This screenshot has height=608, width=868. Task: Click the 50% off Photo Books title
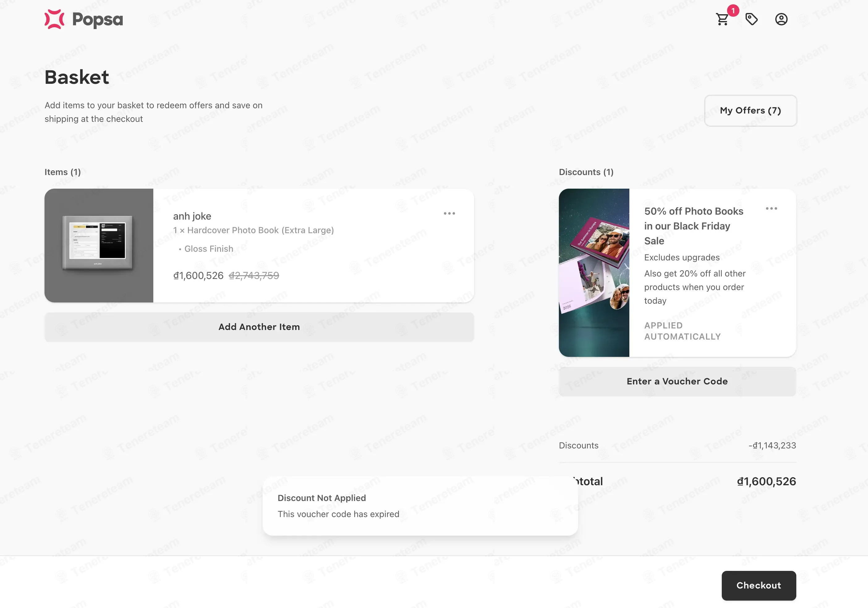[x=694, y=226]
